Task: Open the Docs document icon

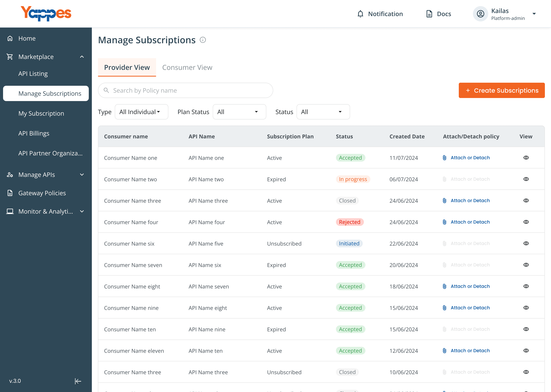Action: 429,14
